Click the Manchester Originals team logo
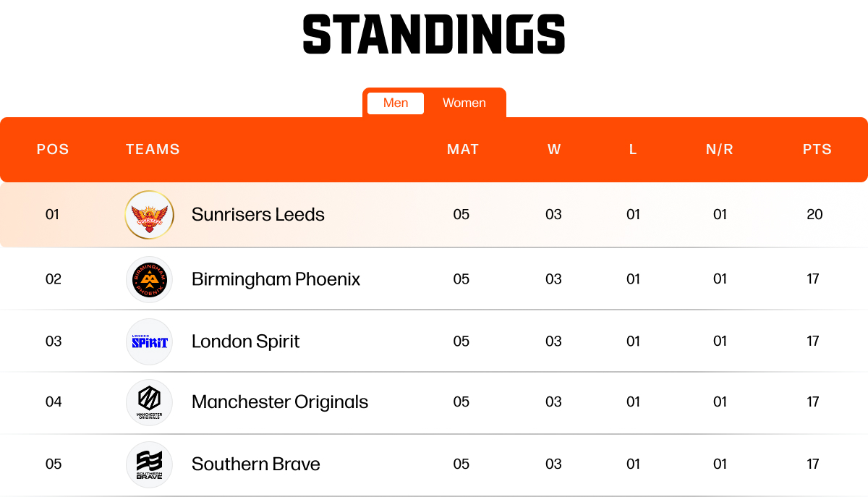The width and height of the screenshot is (868, 497). tap(149, 402)
